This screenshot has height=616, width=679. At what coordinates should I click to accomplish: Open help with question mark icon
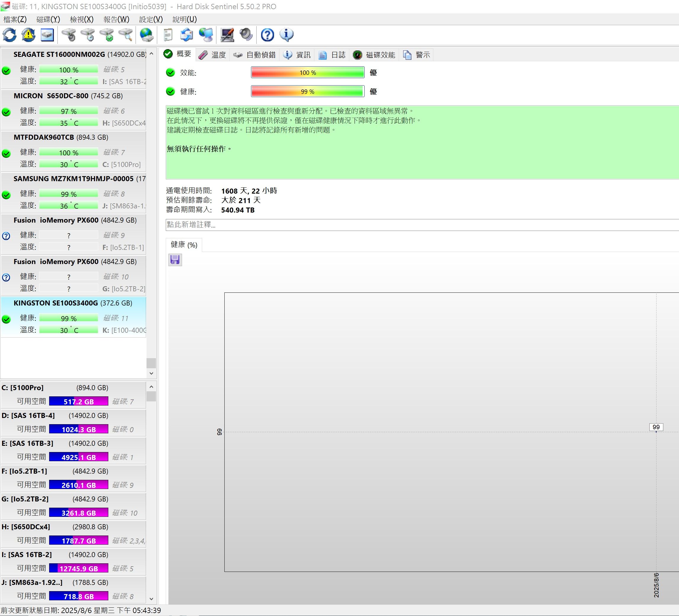tap(267, 35)
